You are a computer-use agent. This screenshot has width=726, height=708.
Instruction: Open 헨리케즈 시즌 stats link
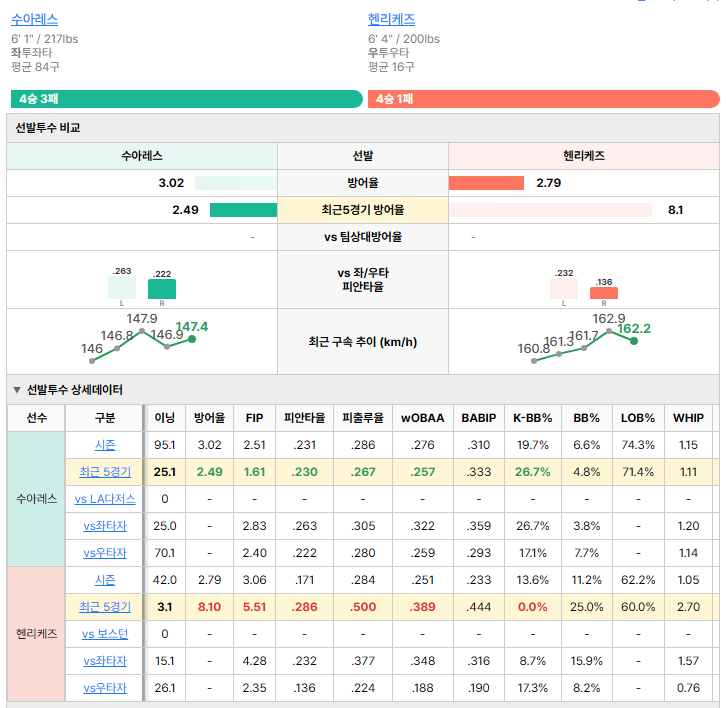pyautogui.click(x=105, y=580)
